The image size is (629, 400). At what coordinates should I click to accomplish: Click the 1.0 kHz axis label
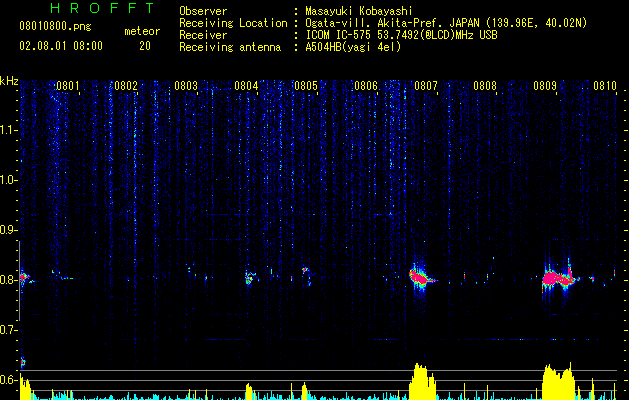coord(9,181)
